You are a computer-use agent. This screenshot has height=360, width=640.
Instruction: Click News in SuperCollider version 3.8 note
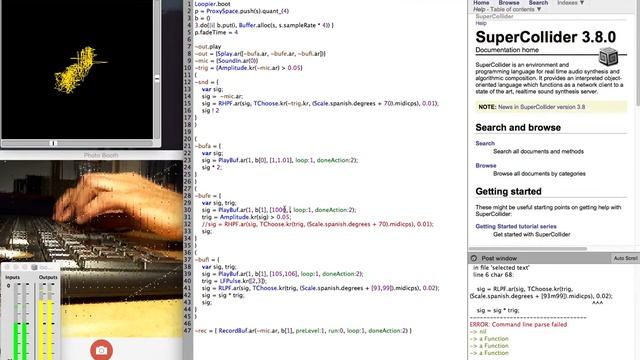point(541,107)
